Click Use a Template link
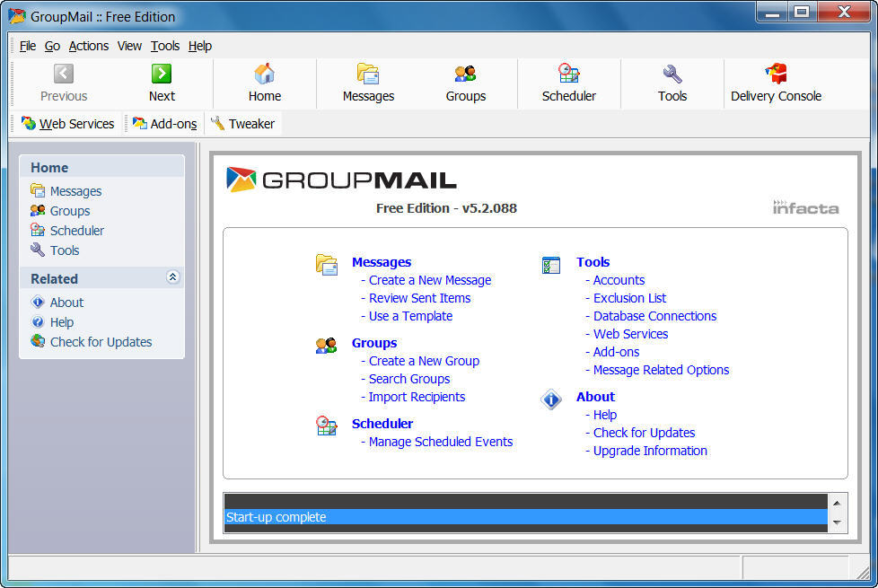The image size is (878, 588). coord(410,316)
